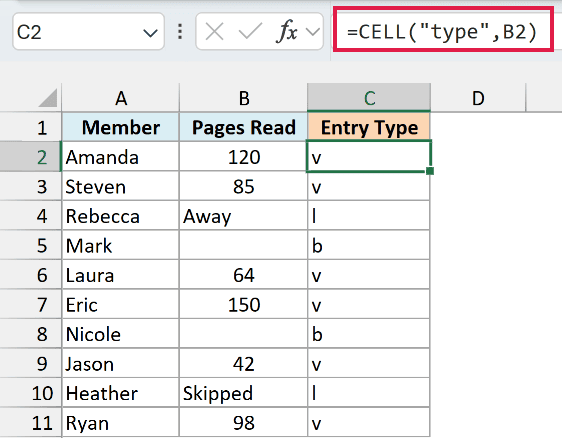Click the cell with value 150

(x=243, y=304)
